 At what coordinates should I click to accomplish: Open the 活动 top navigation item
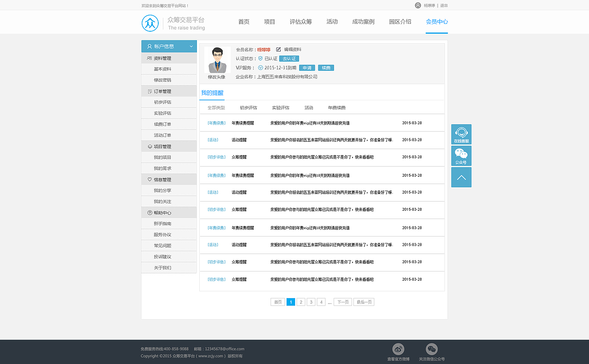pyautogui.click(x=332, y=22)
